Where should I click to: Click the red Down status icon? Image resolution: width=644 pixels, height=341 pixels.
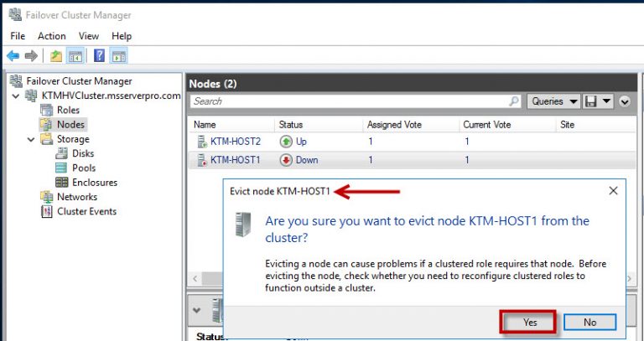286,160
